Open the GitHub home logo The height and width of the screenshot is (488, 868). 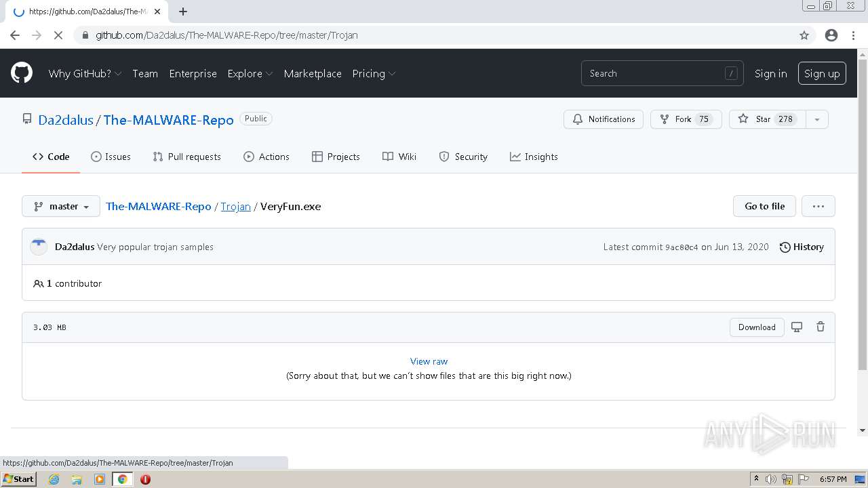click(22, 73)
